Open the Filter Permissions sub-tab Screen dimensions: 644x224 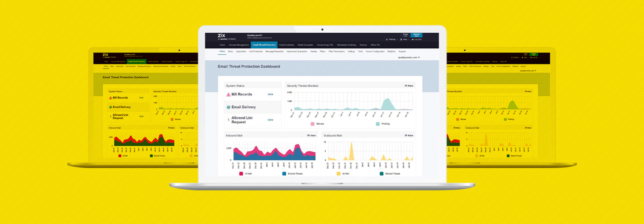(x=336, y=51)
